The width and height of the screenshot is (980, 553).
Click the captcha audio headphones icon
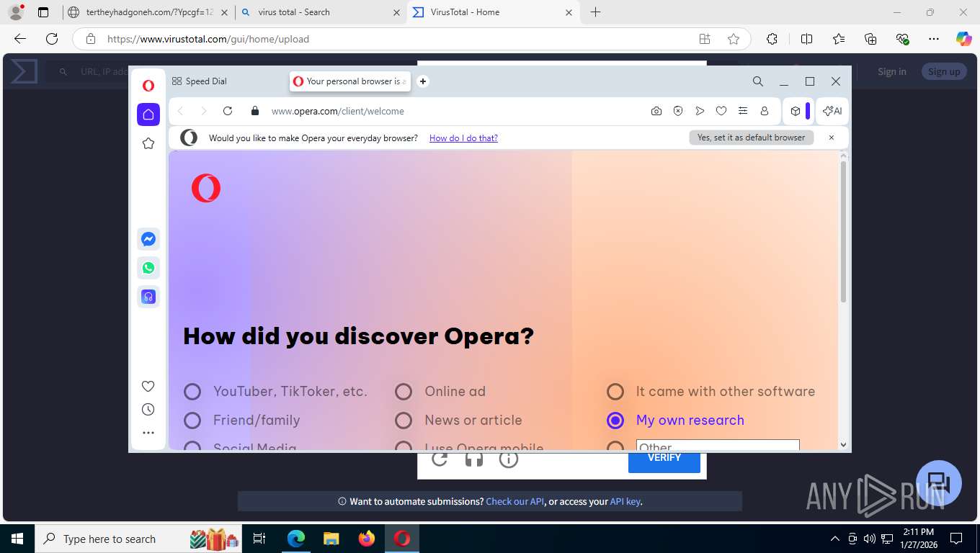coord(474,459)
